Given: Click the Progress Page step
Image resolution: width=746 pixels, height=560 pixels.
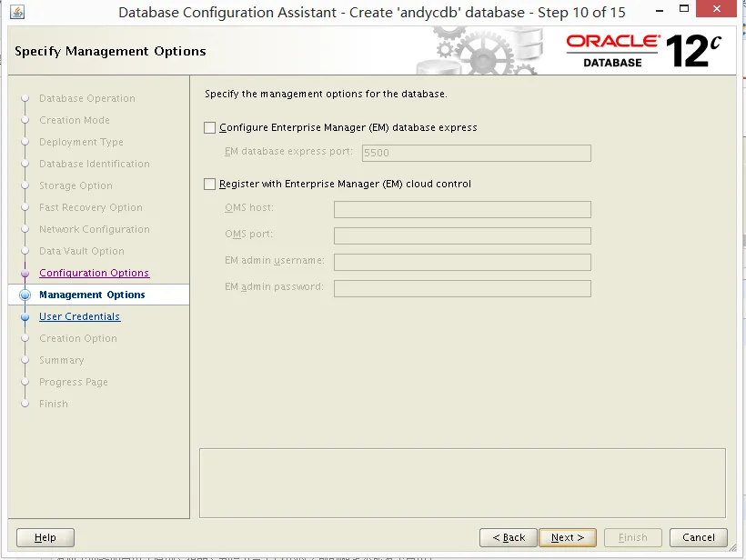Looking at the screenshot, I should pyautogui.click(x=74, y=382).
